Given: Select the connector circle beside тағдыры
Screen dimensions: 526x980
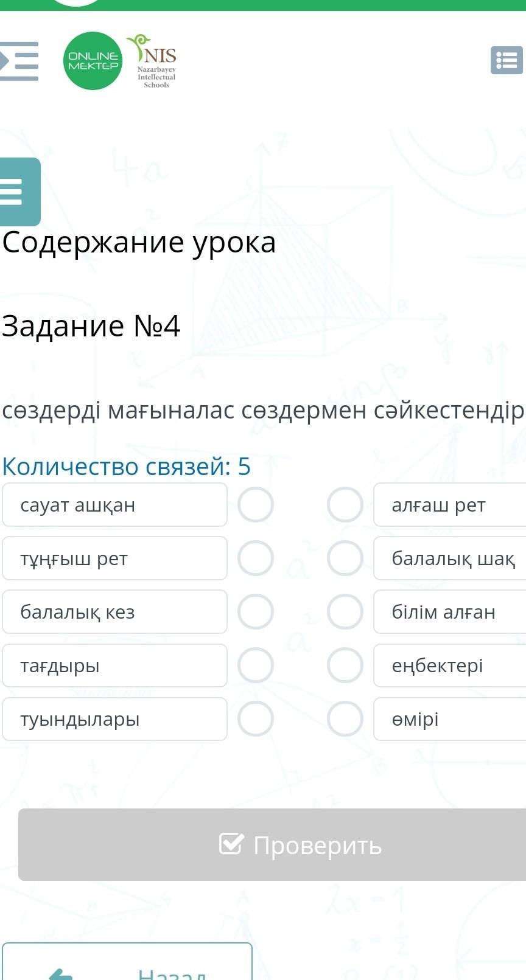Looking at the screenshot, I should click(256, 665).
